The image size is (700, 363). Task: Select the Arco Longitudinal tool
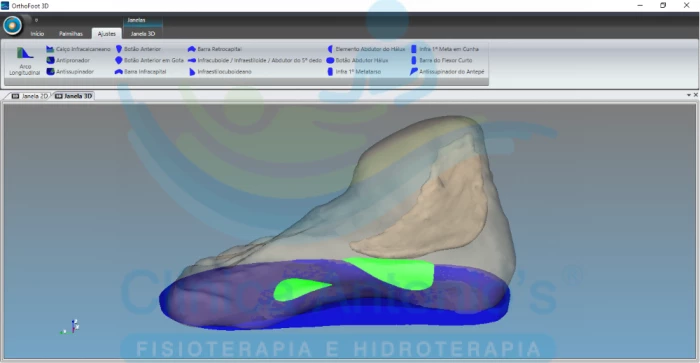25,61
